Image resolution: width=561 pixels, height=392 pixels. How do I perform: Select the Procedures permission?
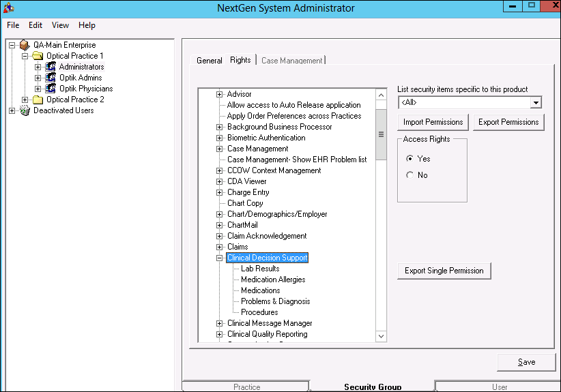259,312
